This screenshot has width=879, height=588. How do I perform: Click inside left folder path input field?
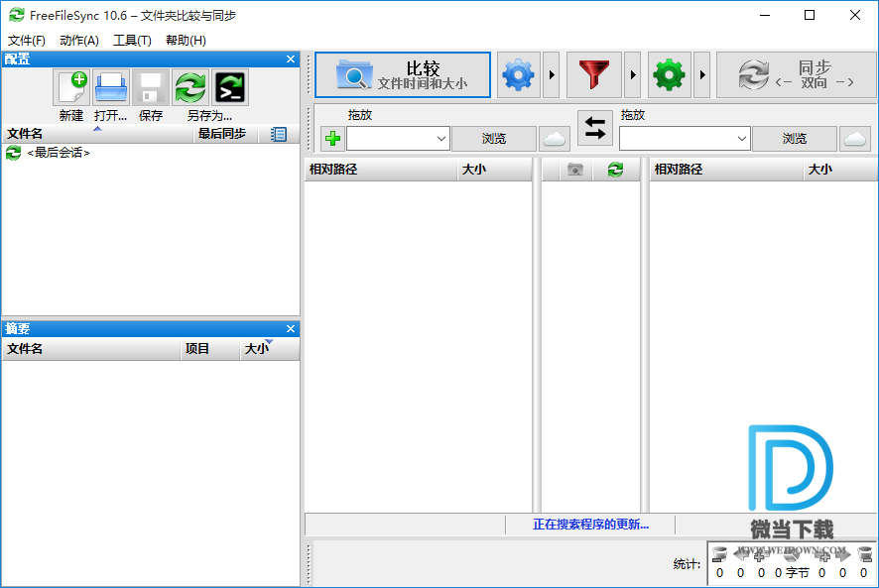tap(390, 139)
